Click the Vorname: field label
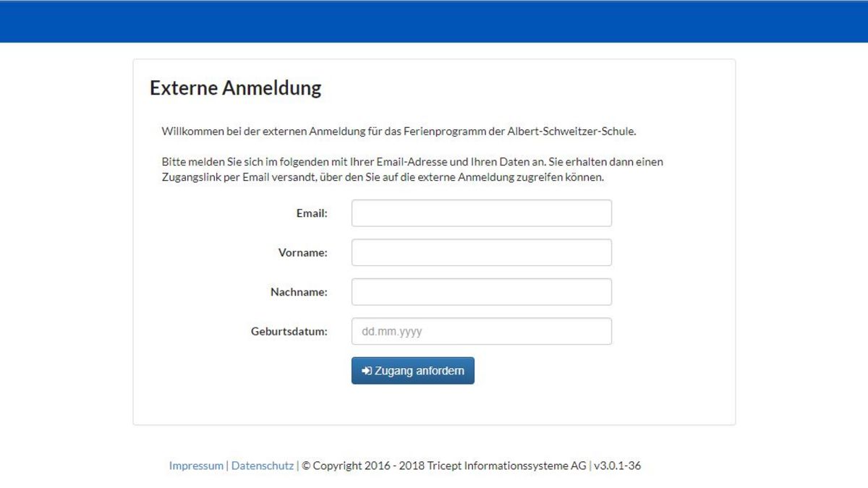Screen dimensions: 868x488 [303, 253]
